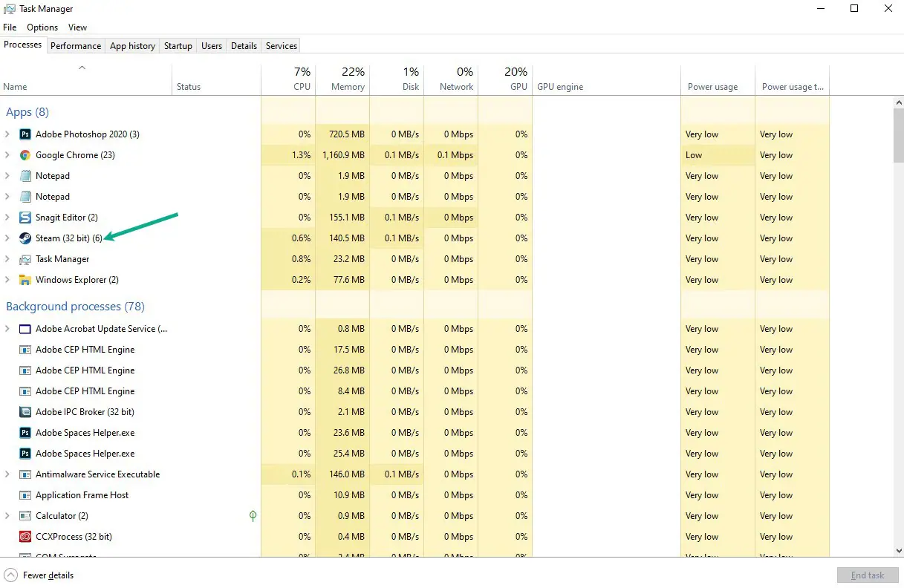This screenshot has width=904, height=588.
Task: Expand the Snagit Editor (2) group
Action: [7, 218]
